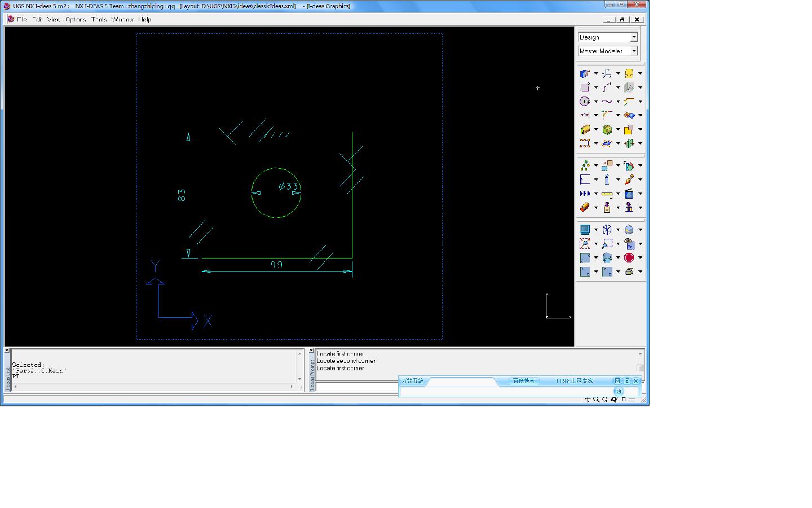Click the red stop sign icon
Image resolution: width=812 pixels, height=508 pixels.
tap(629, 257)
